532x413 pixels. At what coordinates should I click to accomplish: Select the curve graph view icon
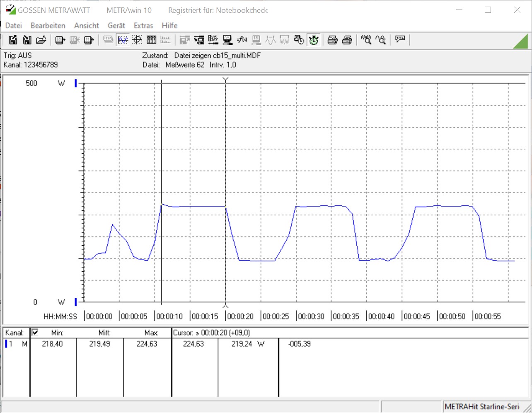123,40
